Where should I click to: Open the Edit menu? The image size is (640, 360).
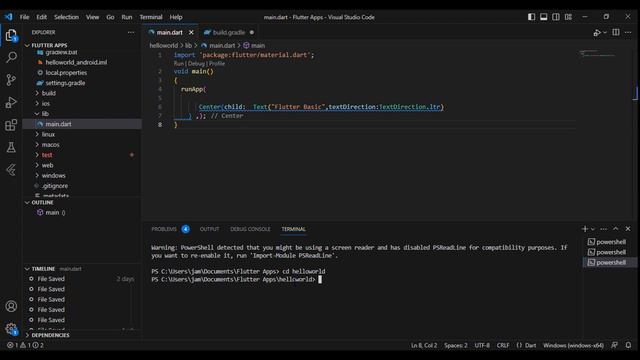[x=42, y=17]
